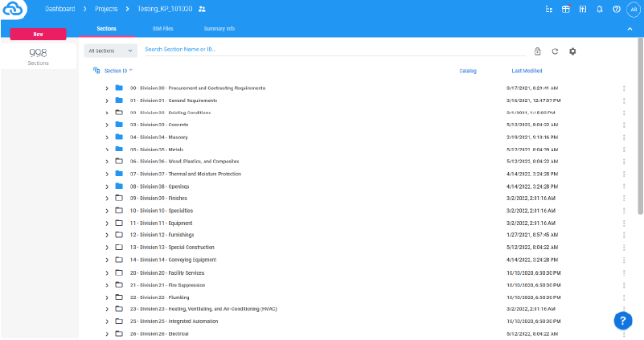
Task: Expand Division 14 Conveying Equipment
Action: pos(107,260)
